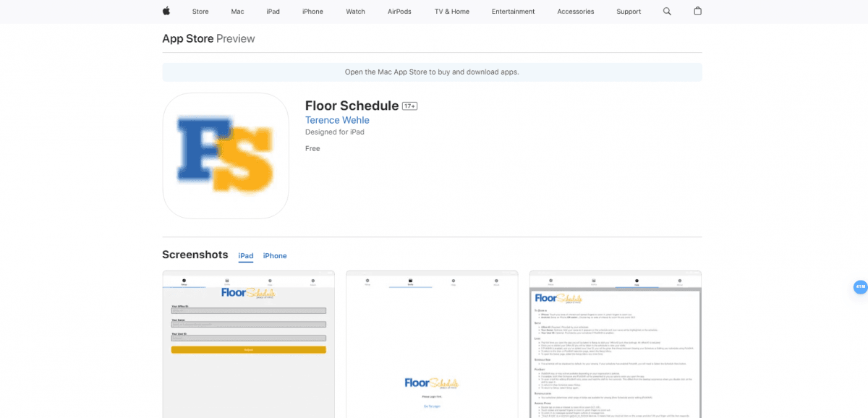Go to Support in navigation

point(629,12)
